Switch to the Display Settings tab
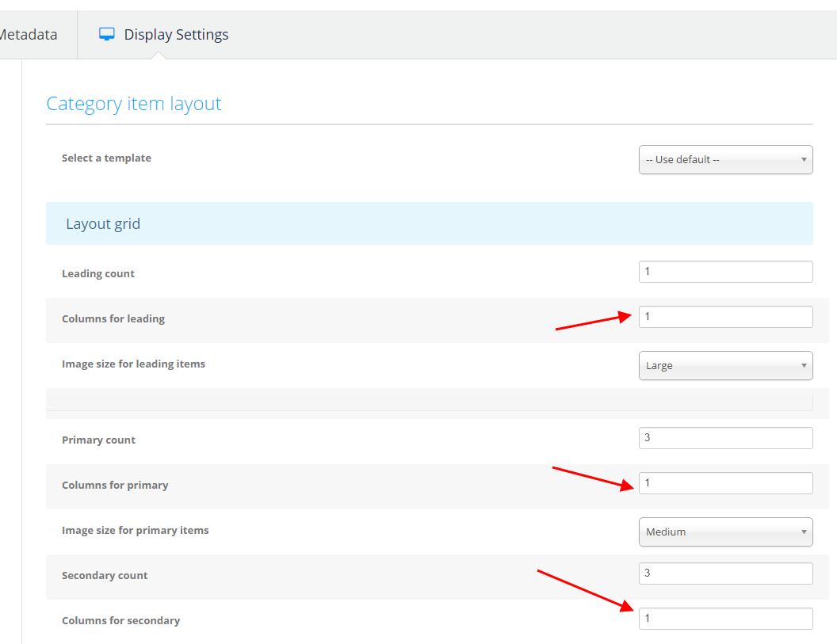The height and width of the screenshot is (644, 837). [x=175, y=35]
